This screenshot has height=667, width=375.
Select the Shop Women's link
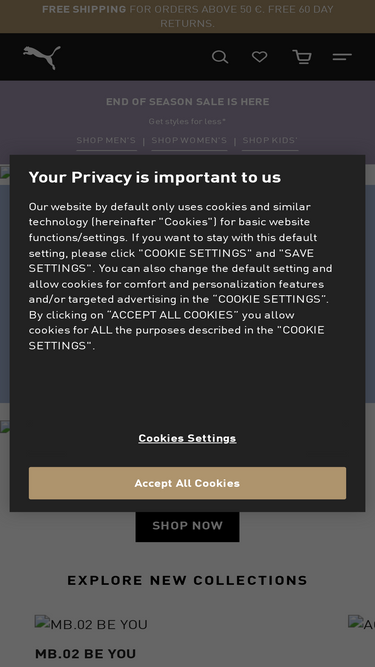coord(189,141)
